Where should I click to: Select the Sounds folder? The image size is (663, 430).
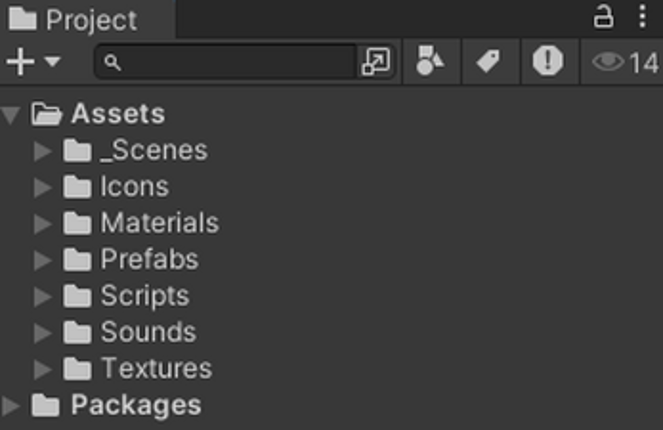[148, 332]
